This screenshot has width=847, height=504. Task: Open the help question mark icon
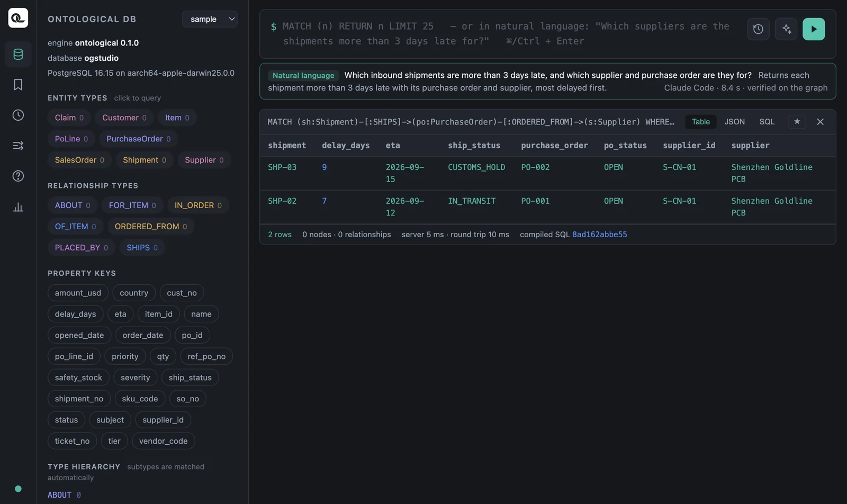[x=18, y=176]
